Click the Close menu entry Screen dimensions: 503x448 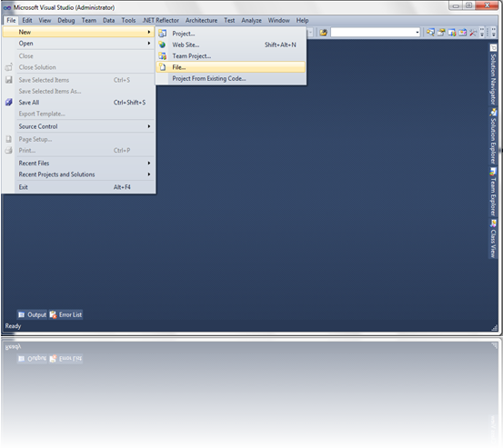[78, 55]
